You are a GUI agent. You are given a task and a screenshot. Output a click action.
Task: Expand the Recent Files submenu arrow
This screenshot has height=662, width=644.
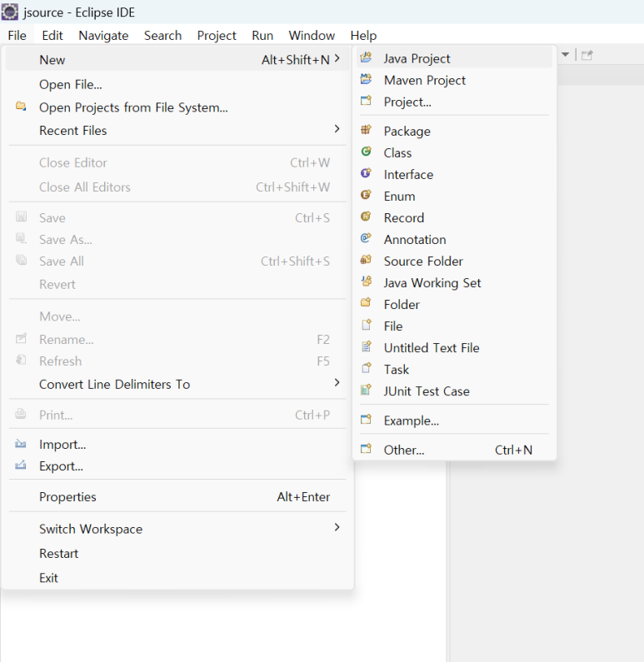point(337,129)
